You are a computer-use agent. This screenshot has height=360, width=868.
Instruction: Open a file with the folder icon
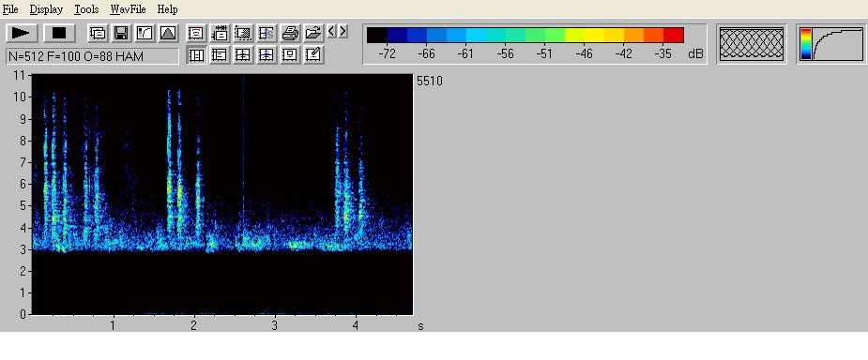[313, 33]
